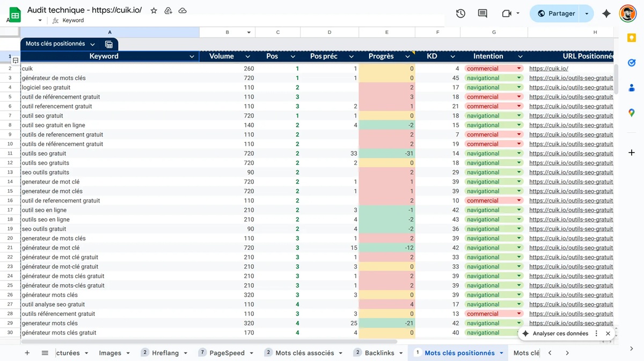Change intention dropdown for cuik row
The image size is (644, 361).
pyautogui.click(x=519, y=69)
